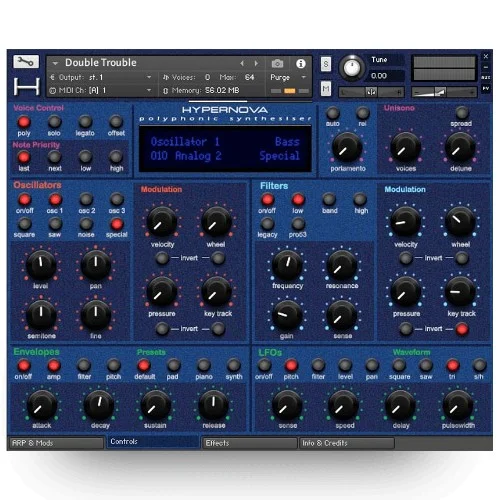Click the Oscillator 1 preset display
The height and width of the screenshot is (500, 500).
pos(225,149)
